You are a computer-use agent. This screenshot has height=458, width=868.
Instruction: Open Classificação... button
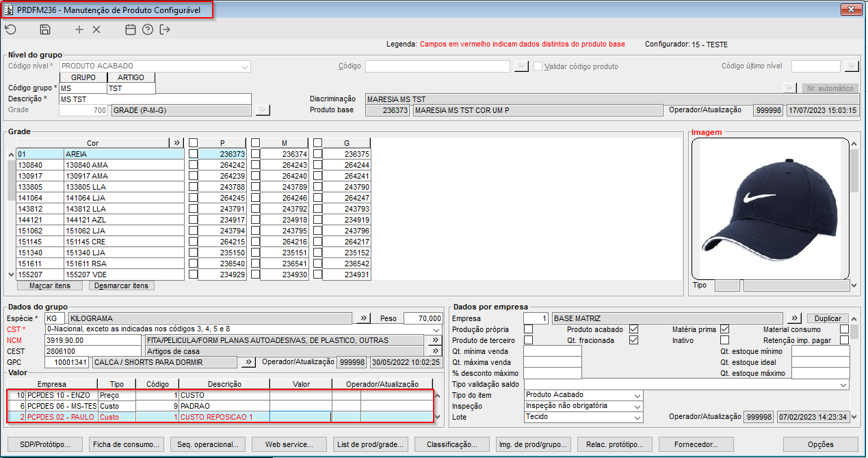coord(452,444)
